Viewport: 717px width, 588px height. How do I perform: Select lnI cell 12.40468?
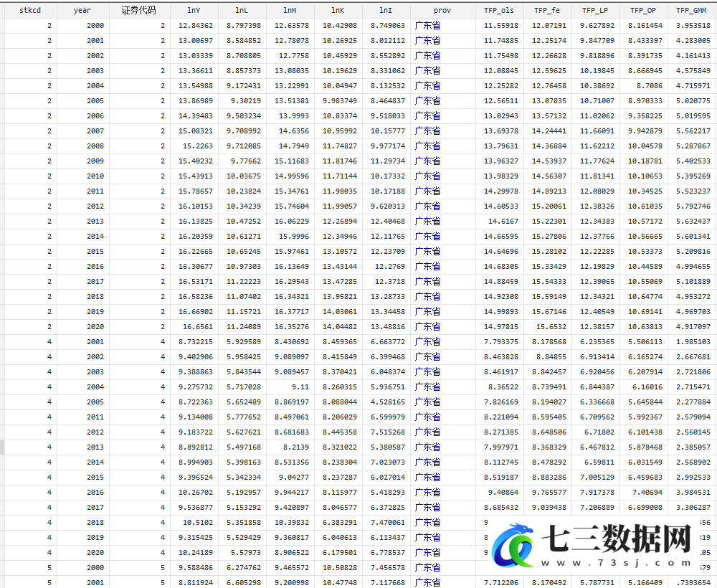[x=386, y=222]
